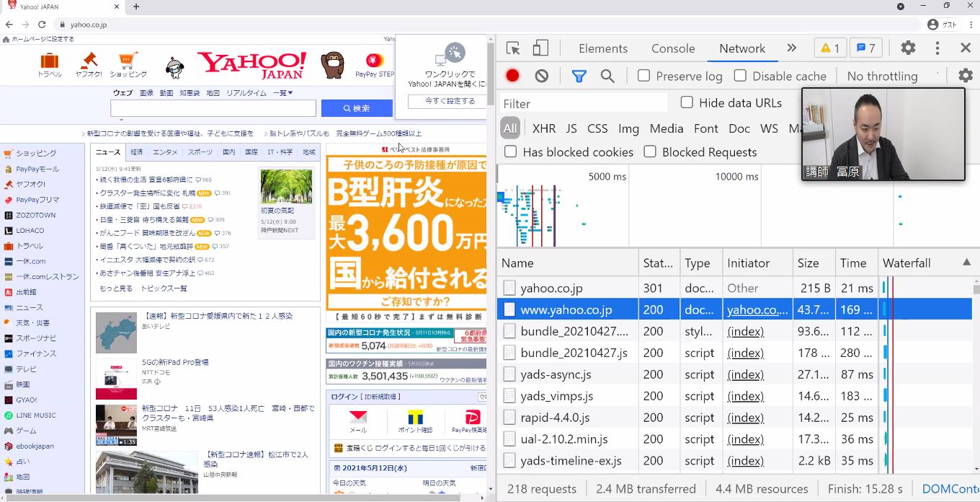Go back with browser back arrow
Image resolution: width=980 pixels, height=502 pixels.
point(9,25)
